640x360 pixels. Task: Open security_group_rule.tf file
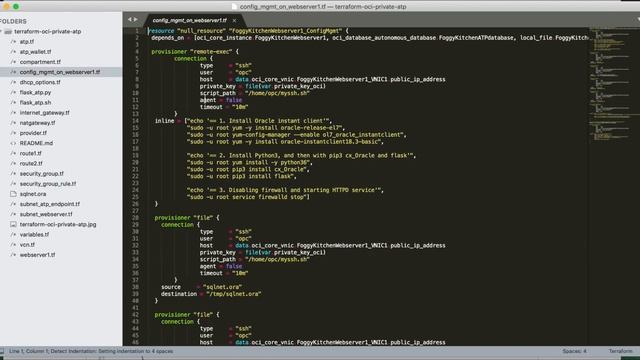[x=48, y=184]
